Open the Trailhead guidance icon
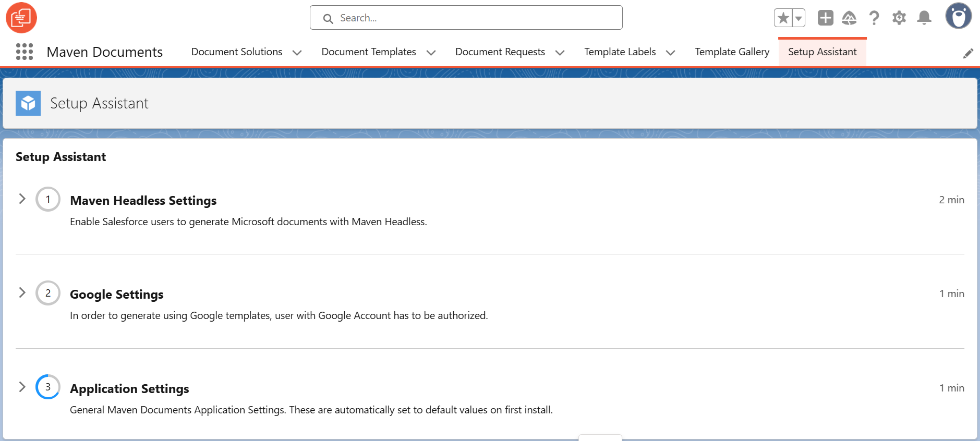 point(849,18)
